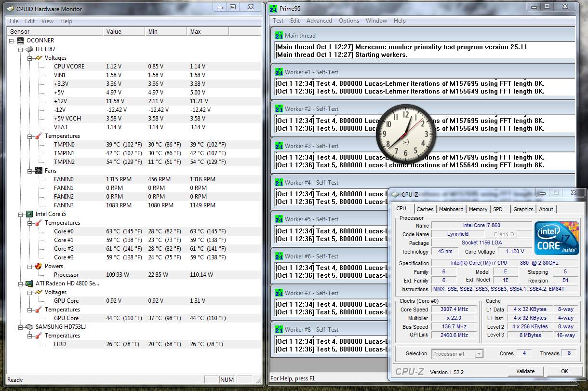The image size is (588, 391).
Task: Switch to the Graphics tab in CPU-Z
Action: (523, 209)
